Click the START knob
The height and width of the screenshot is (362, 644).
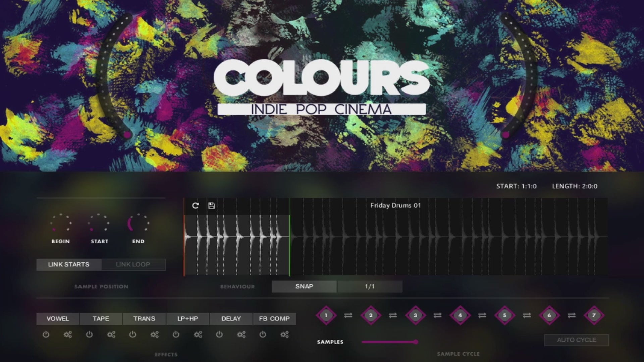coord(99,223)
